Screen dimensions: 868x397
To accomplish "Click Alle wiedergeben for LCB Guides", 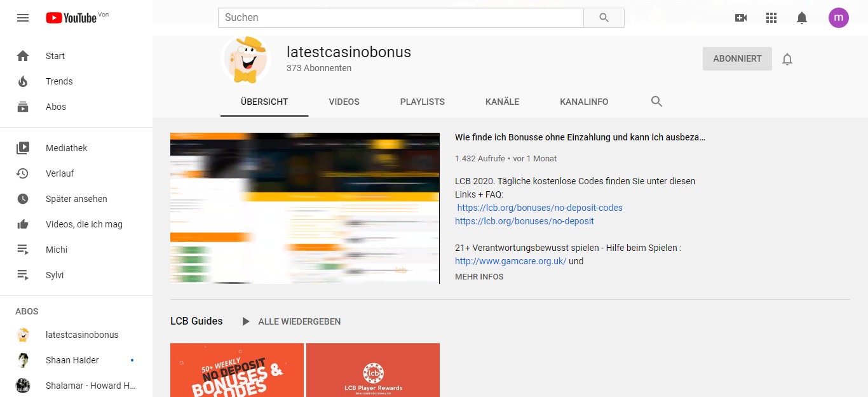I will tap(299, 322).
